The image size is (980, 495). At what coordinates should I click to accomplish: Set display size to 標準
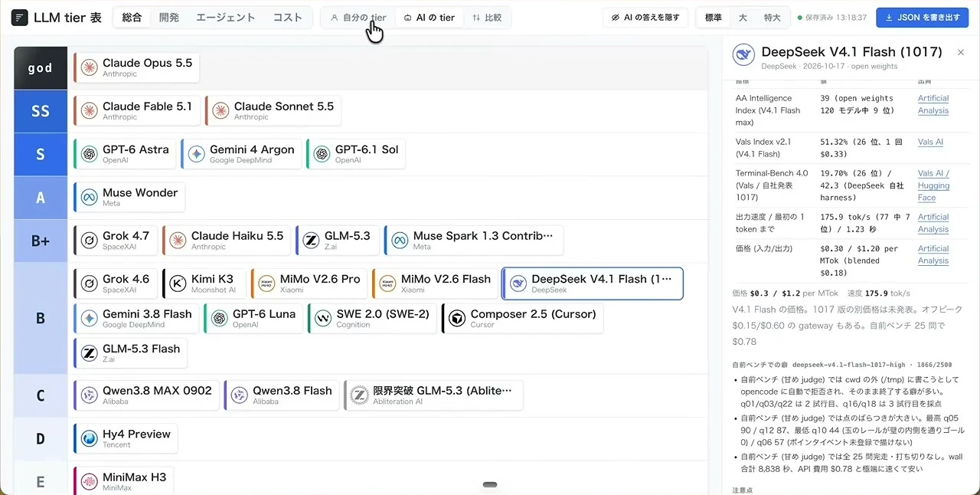713,18
